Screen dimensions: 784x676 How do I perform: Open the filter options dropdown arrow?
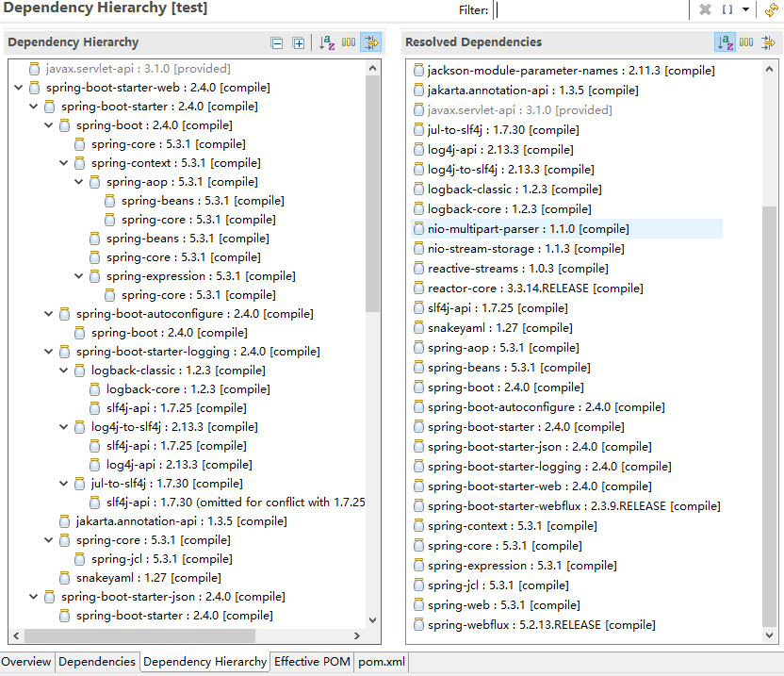coord(745,9)
